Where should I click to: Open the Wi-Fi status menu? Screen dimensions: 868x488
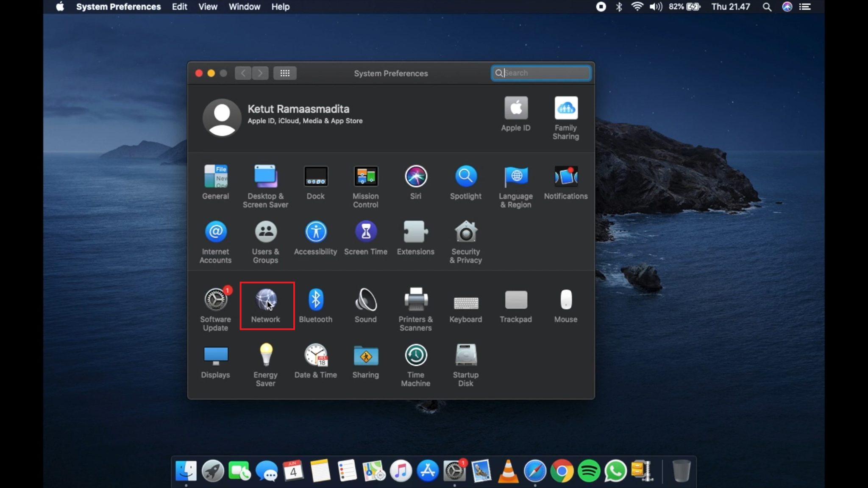tap(637, 6)
